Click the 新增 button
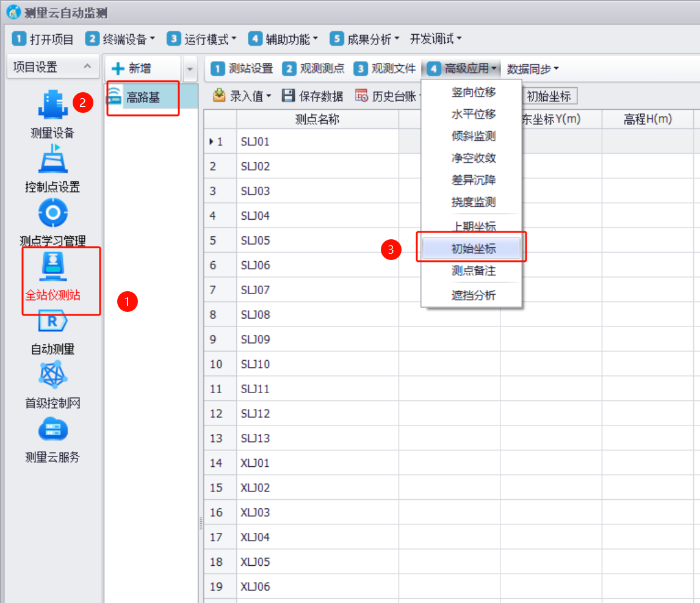The image size is (700, 603). 132,69
